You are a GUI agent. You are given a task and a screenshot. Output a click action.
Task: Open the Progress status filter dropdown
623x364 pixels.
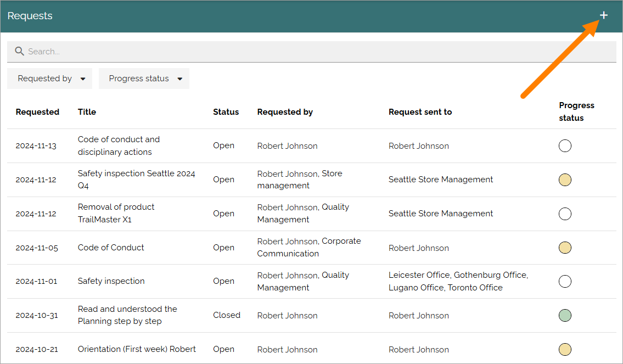[144, 79]
